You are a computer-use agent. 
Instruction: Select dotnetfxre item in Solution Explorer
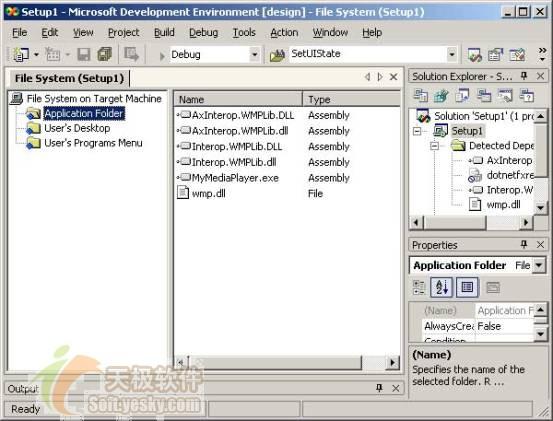point(510,175)
